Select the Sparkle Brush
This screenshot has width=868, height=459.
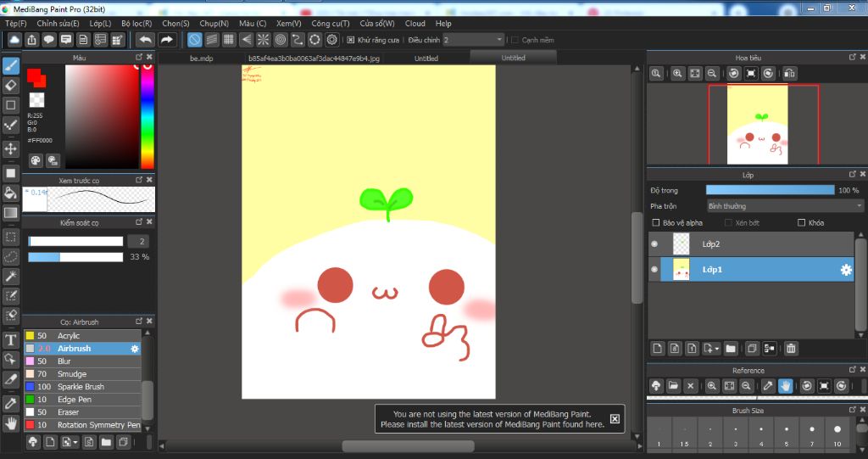click(82, 387)
